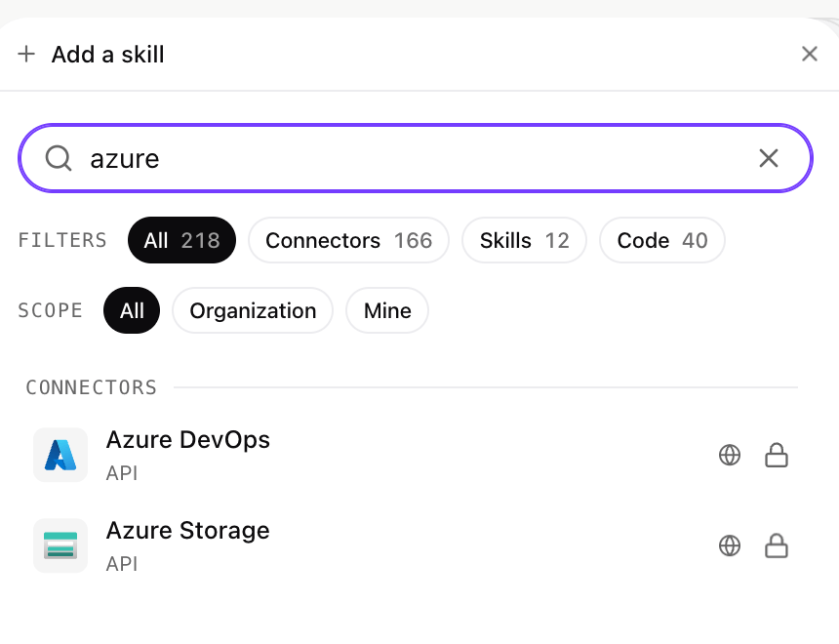The width and height of the screenshot is (839, 644).
Task: Click the Azure Storage logo icon
Action: coord(60,545)
